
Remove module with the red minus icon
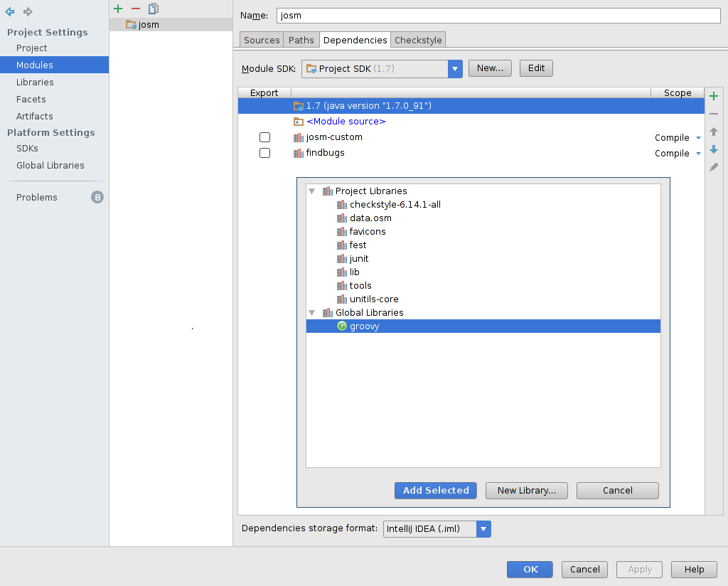136,9
